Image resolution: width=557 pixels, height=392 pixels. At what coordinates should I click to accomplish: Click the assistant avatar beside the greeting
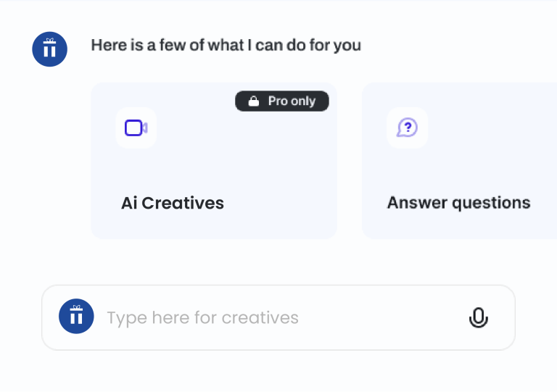click(50, 49)
